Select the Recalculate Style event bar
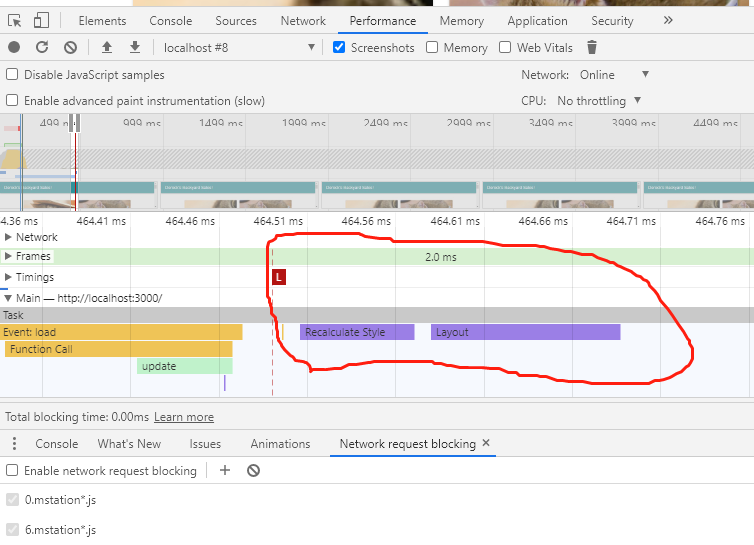754x545 pixels. click(357, 332)
